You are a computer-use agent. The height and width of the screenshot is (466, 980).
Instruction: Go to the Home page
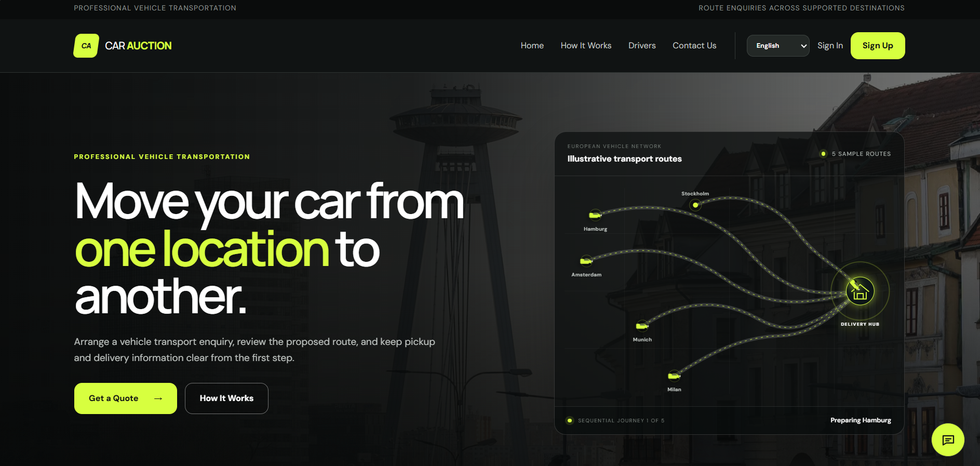(532, 46)
